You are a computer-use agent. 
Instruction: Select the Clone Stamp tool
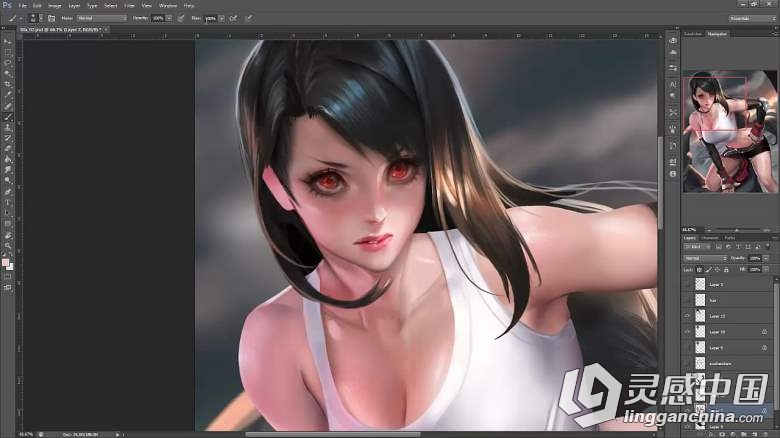coord(7,127)
